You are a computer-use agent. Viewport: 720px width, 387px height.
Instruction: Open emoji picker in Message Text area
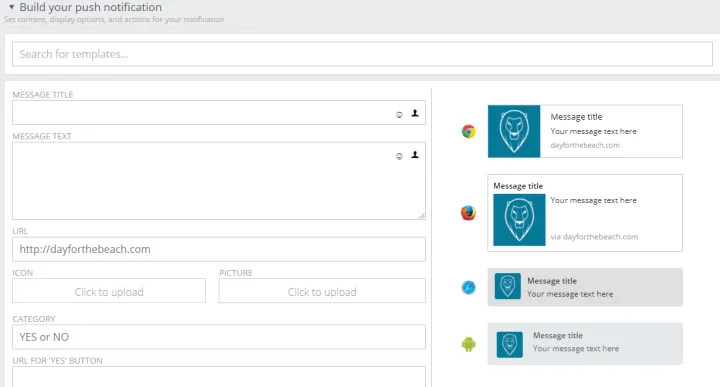pos(399,156)
